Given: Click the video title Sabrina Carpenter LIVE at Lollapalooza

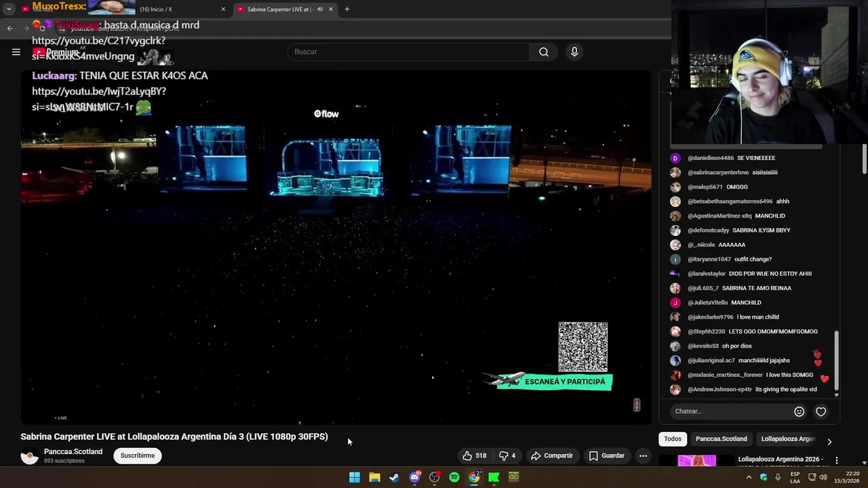Looking at the screenshot, I should pyautogui.click(x=174, y=436).
